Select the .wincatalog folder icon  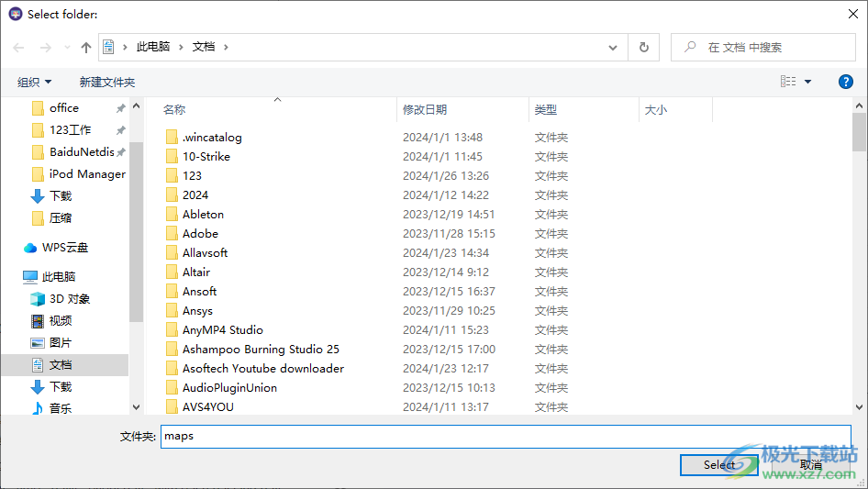(172, 138)
